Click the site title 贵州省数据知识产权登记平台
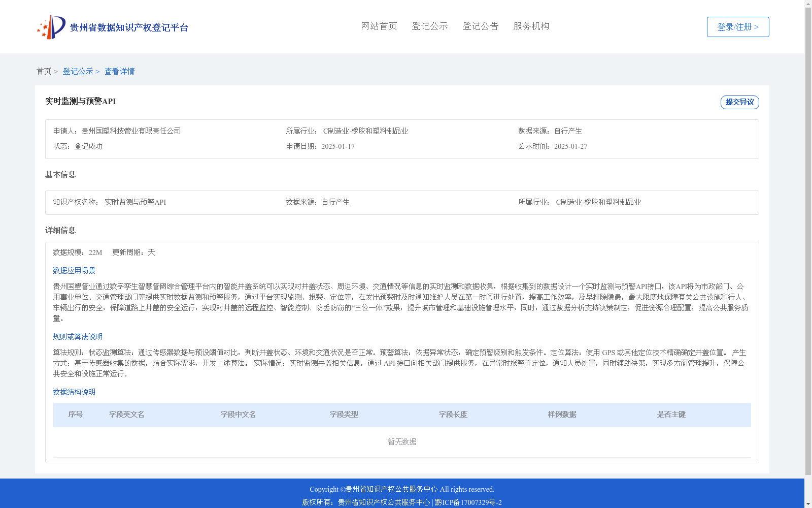This screenshot has height=508, width=812. point(129,27)
